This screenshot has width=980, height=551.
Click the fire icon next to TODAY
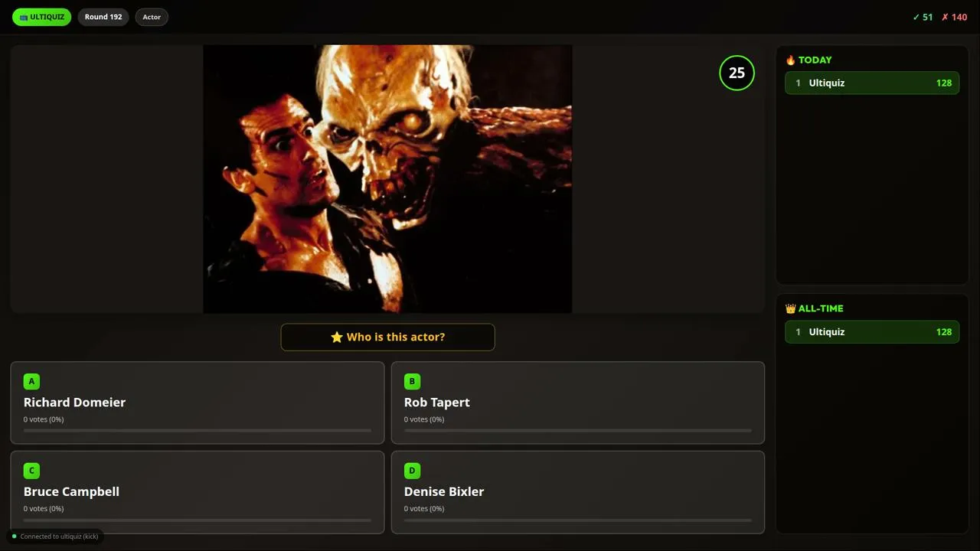coord(791,60)
